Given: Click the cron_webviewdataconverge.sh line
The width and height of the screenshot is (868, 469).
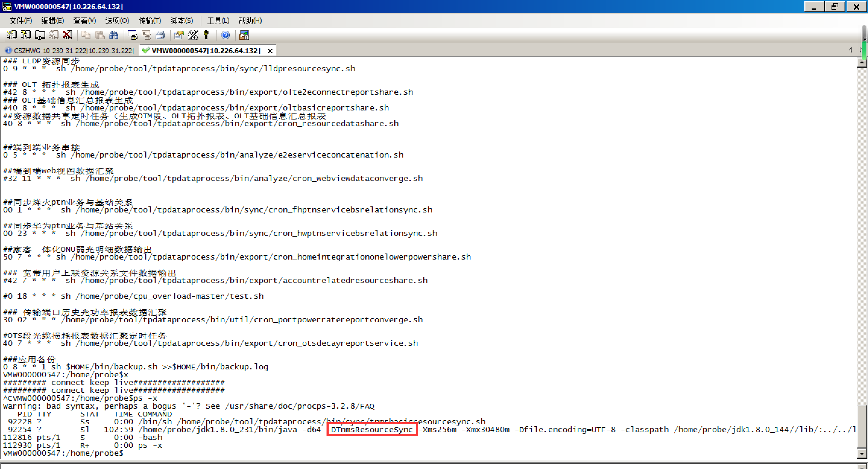Looking at the screenshot, I should [213, 178].
